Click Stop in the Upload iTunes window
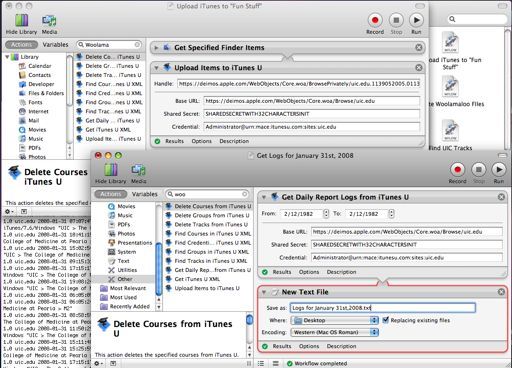Viewport: 512px width, 368px height. [x=396, y=20]
